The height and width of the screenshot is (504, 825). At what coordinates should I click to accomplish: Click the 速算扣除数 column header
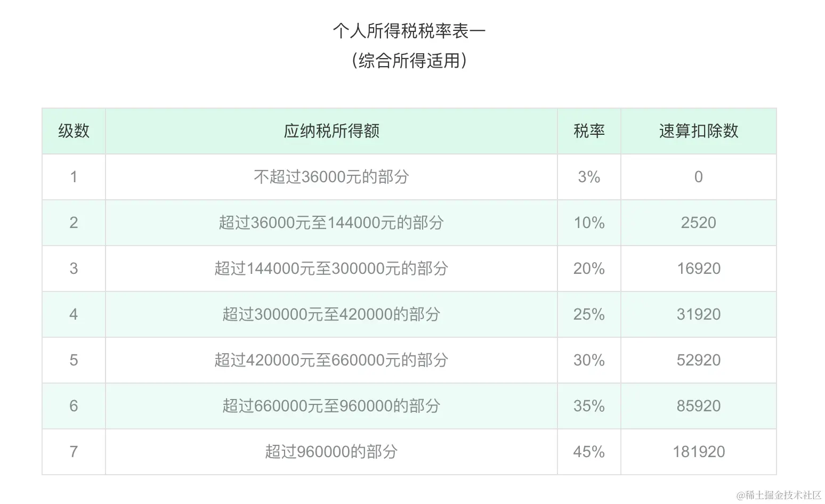pyautogui.click(x=699, y=131)
